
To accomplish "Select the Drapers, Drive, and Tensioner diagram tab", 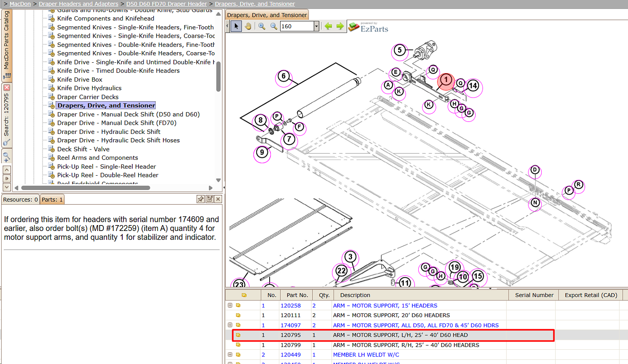I will click(267, 15).
